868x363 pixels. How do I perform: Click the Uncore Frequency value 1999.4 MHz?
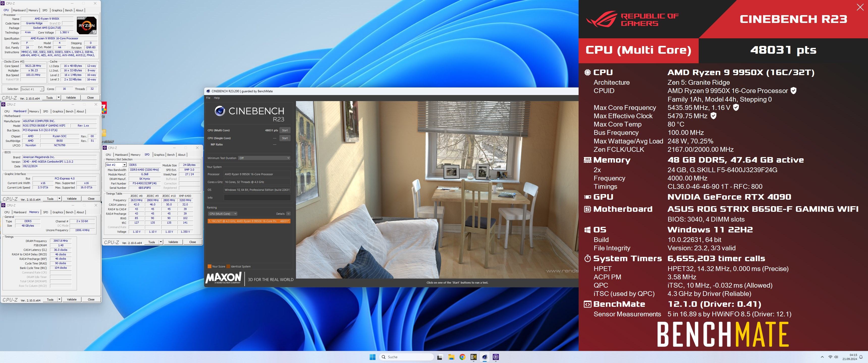click(83, 230)
